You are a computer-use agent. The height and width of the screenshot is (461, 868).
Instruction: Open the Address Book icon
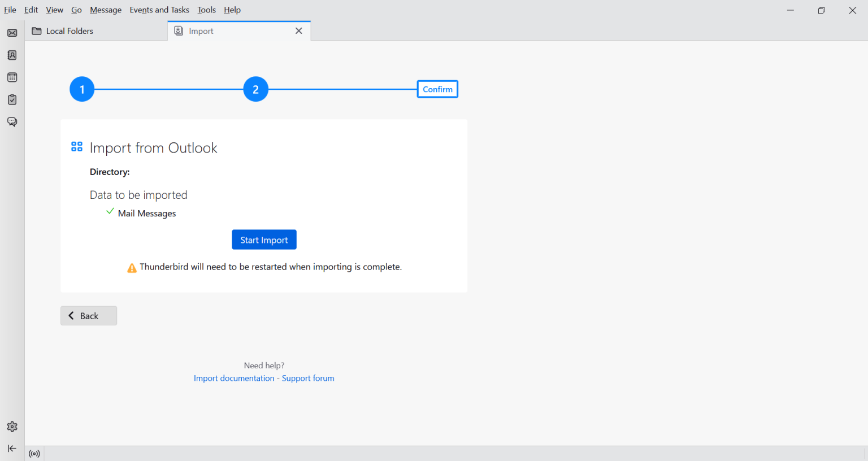(x=12, y=55)
